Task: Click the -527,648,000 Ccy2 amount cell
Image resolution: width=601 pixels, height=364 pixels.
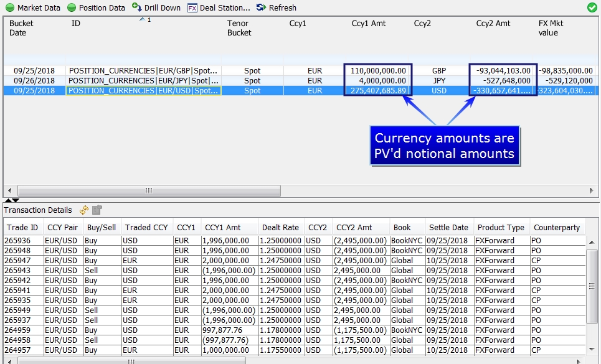Action: (503, 80)
